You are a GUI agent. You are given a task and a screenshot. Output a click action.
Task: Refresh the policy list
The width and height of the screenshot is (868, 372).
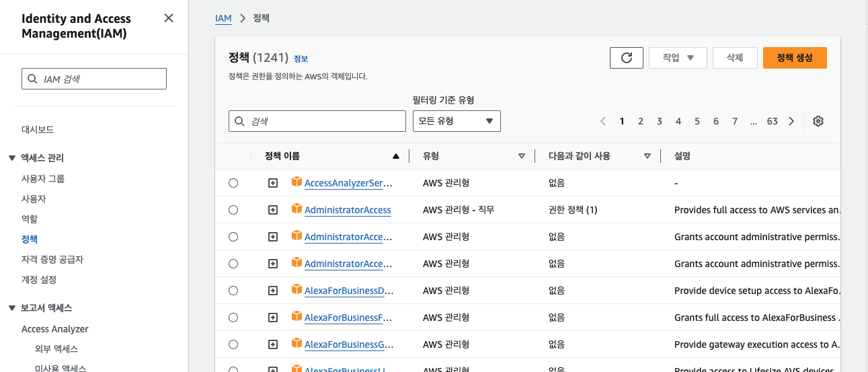click(x=627, y=58)
